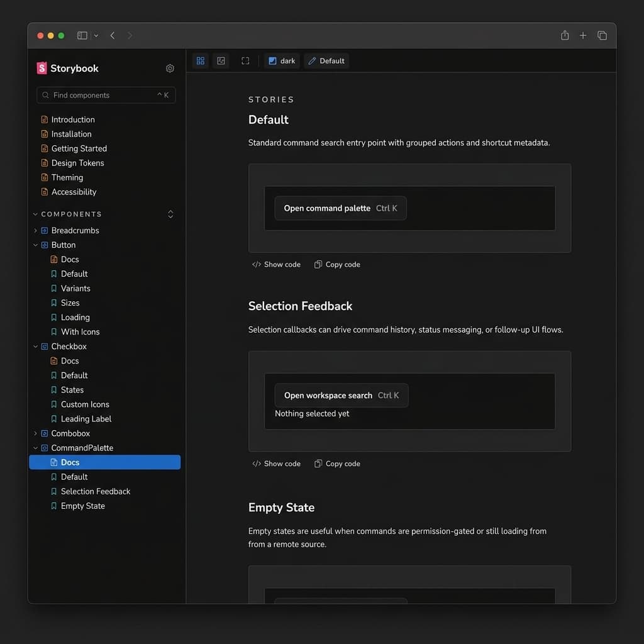Click the Empty State heading

281,508
